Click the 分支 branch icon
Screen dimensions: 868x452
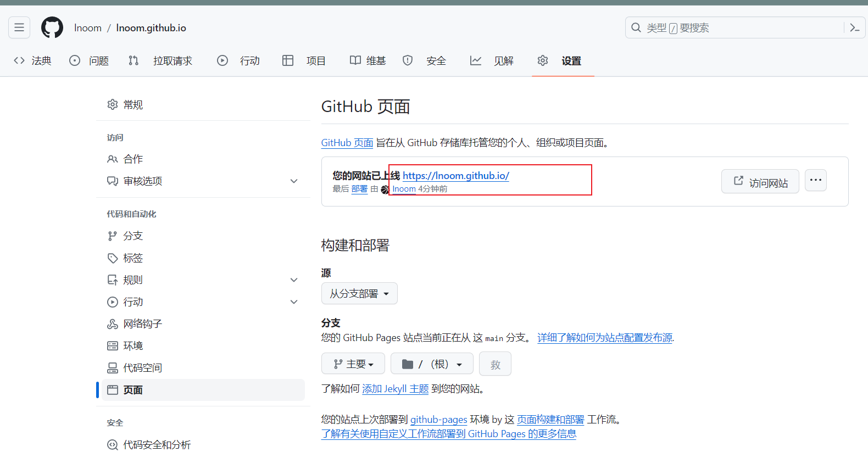(113, 236)
